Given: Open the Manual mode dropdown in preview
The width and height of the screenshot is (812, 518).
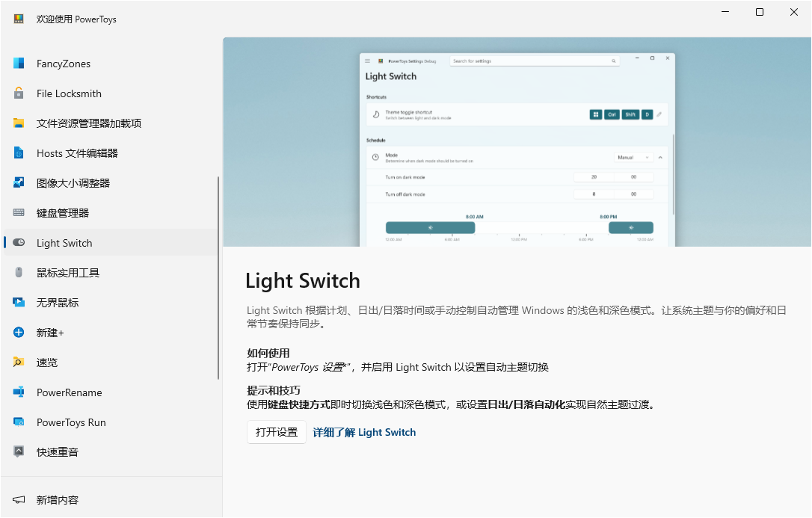Looking at the screenshot, I should click(x=636, y=158).
